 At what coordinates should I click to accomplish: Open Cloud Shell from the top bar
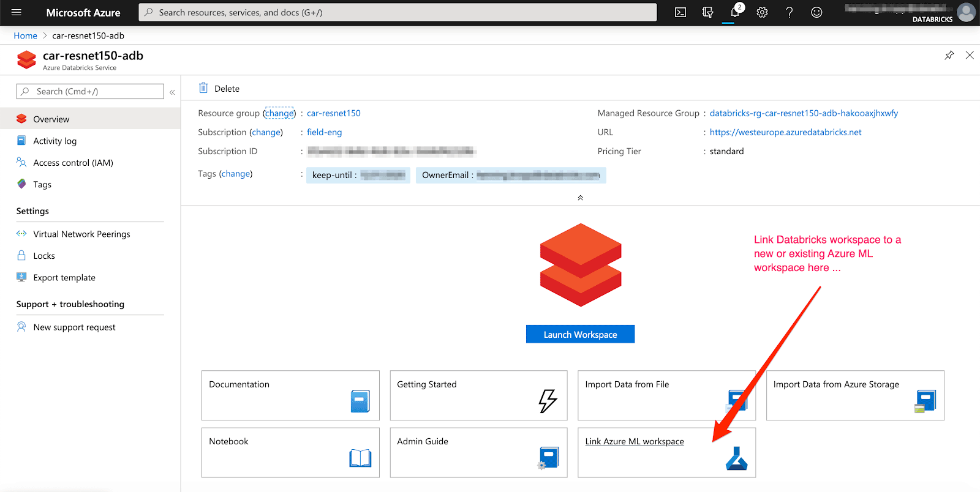(x=680, y=12)
